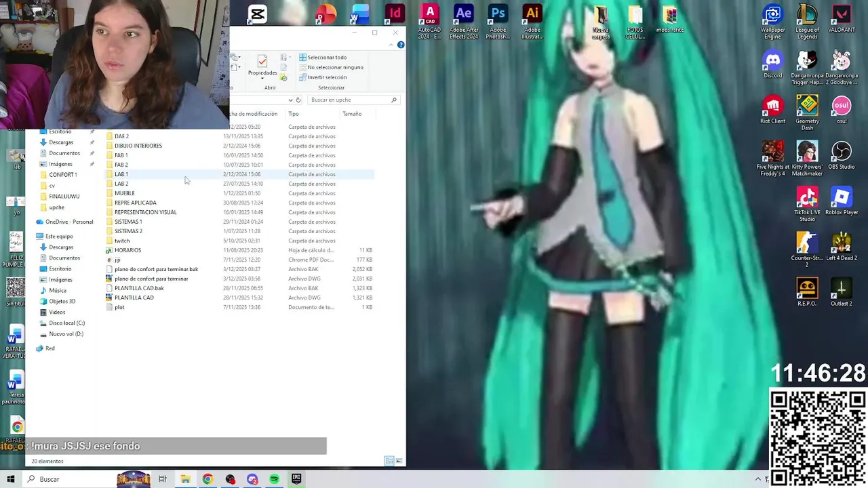This screenshot has width=868, height=488.
Task: Launch the Counter-Strike 2 shortcut
Action: 807,249
